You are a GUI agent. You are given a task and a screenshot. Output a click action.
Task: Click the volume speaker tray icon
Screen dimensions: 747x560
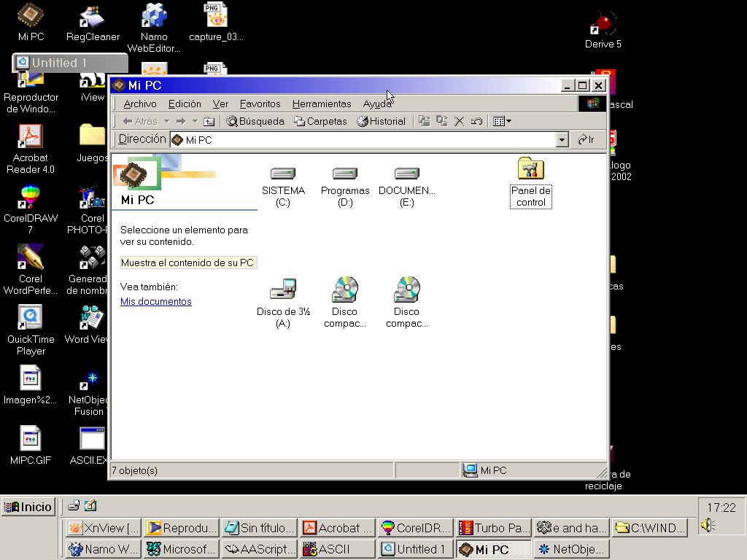(x=708, y=525)
